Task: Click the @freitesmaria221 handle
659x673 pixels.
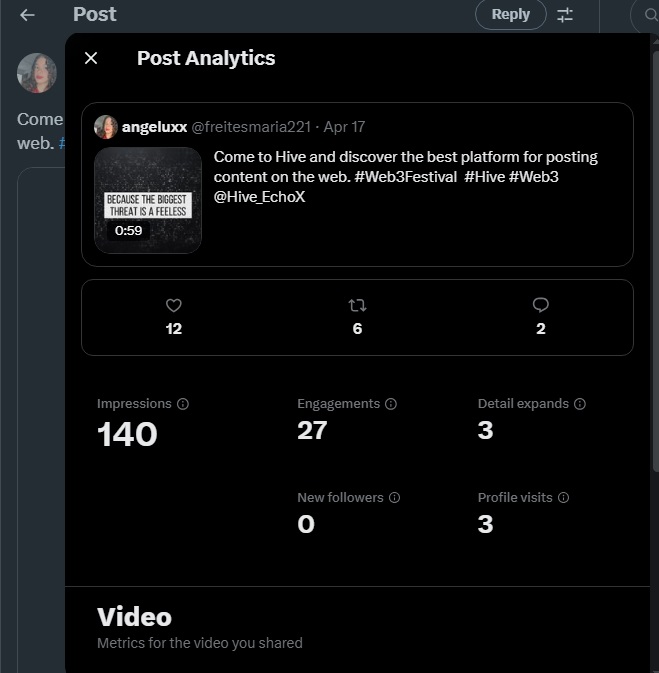Action: point(251,127)
